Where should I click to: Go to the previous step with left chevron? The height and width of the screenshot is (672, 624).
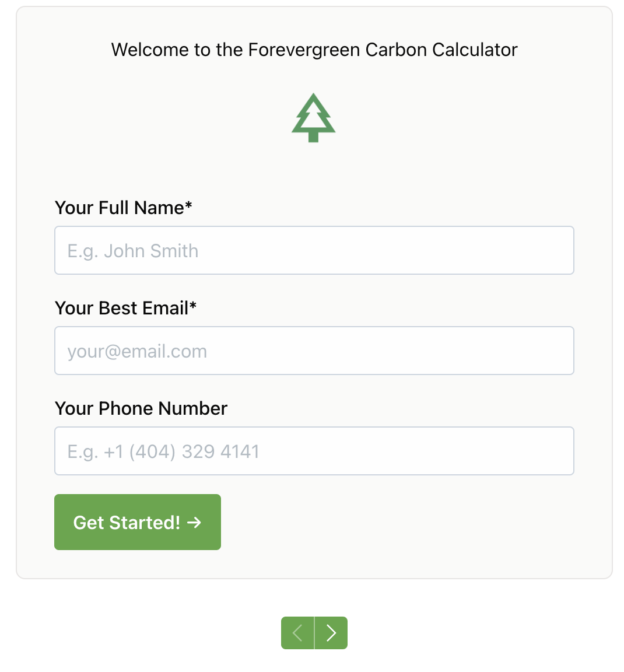coord(297,633)
